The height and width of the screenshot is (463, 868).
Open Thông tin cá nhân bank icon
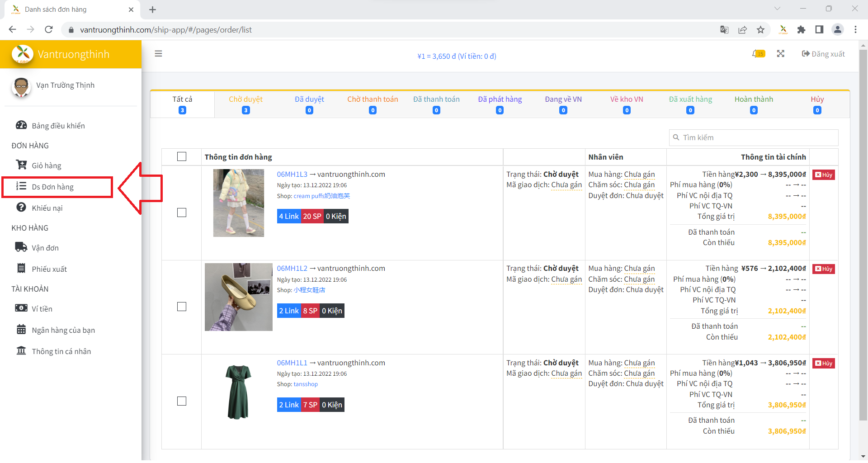coord(21,351)
